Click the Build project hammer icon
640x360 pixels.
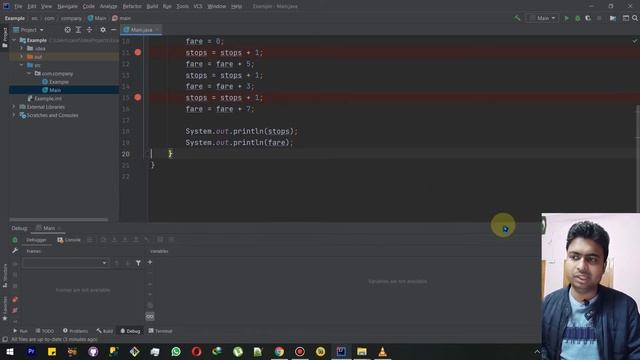pyautogui.click(x=517, y=18)
